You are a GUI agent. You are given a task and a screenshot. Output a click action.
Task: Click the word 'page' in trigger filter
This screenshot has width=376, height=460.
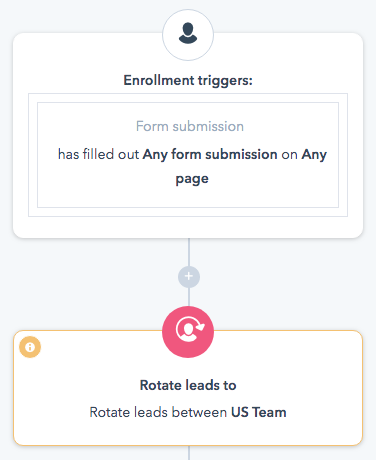[192, 179]
